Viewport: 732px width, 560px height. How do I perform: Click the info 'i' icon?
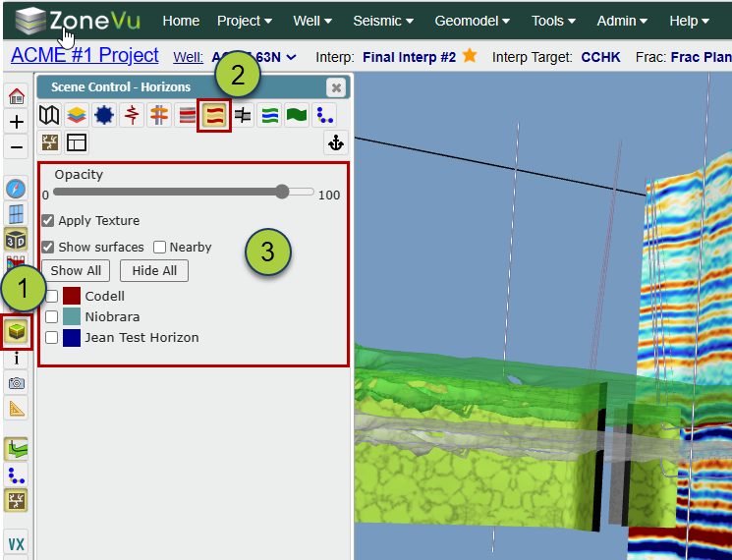17,359
